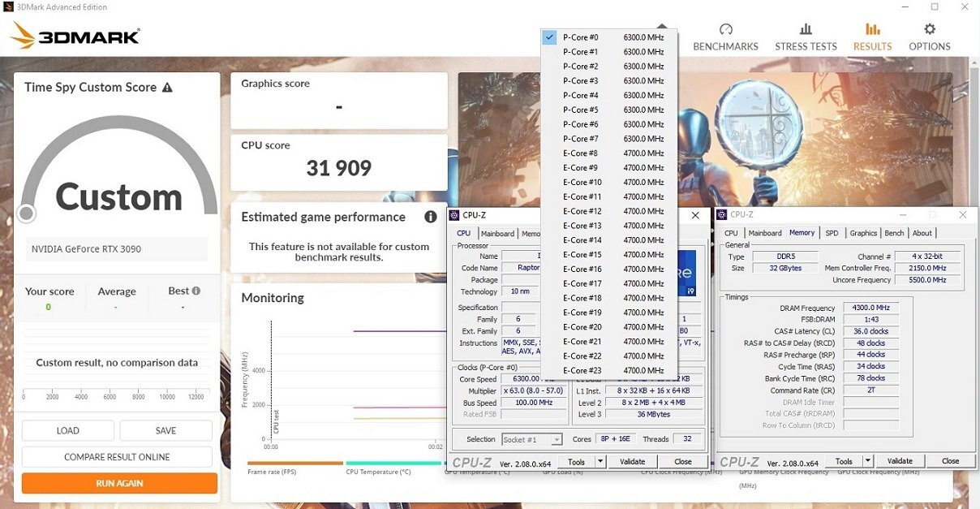Image resolution: width=980 pixels, height=509 pixels.
Task: Click the Technology value 10 nm
Action: point(520,291)
